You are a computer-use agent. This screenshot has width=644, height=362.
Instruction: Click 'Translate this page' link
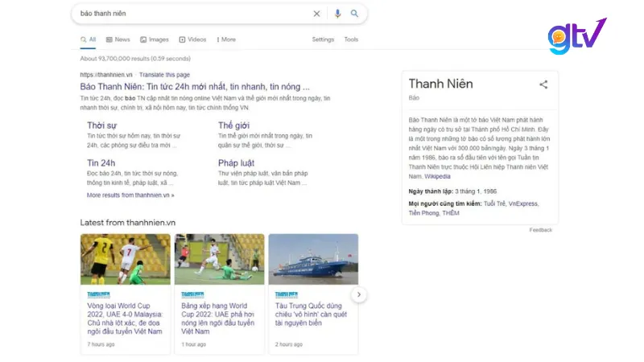click(x=164, y=75)
